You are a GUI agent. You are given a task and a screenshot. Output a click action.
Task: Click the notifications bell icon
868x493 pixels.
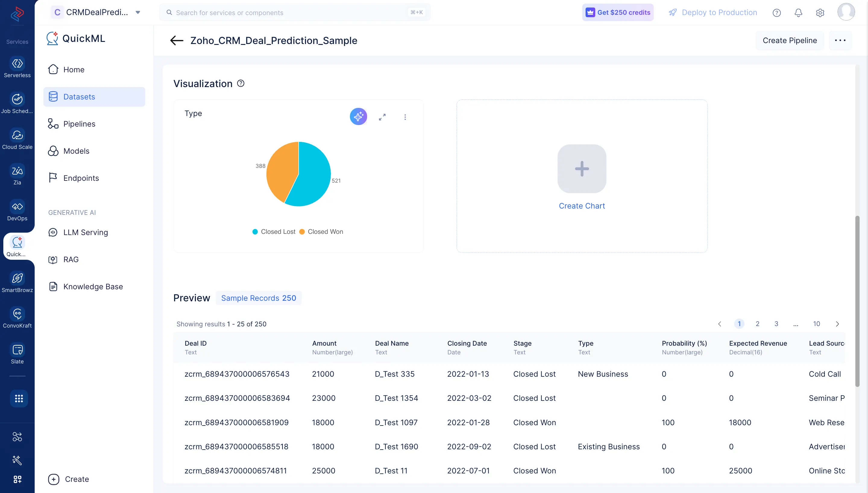[x=798, y=13]
